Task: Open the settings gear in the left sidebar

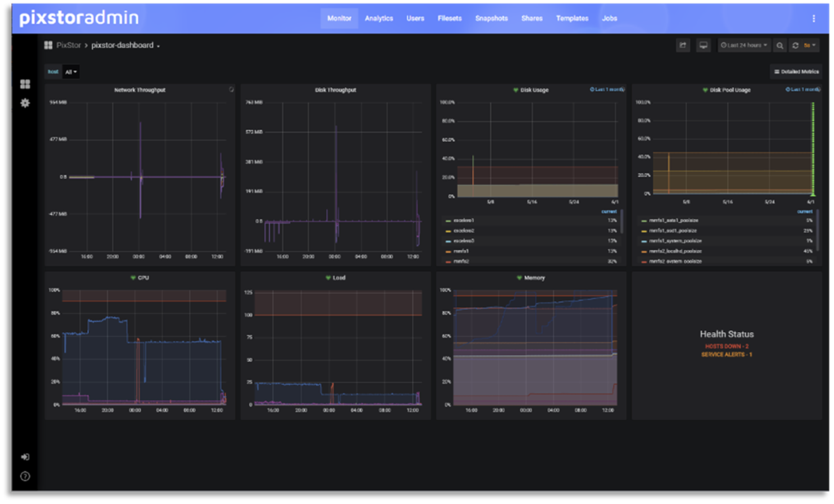Action: pos(25,103)
